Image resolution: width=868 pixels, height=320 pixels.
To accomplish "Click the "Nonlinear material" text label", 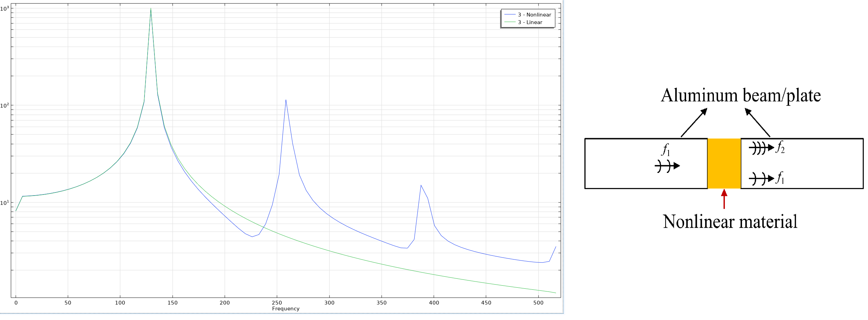I will point(730,222).
